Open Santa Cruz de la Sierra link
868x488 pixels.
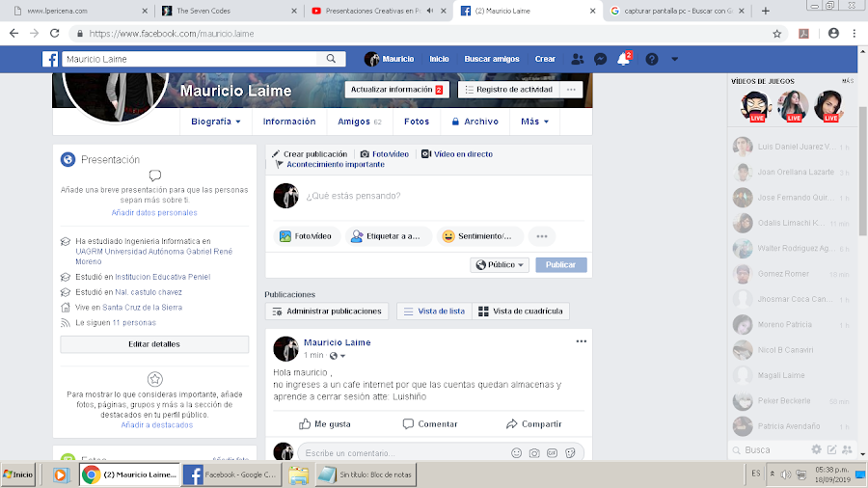[143, 308]
